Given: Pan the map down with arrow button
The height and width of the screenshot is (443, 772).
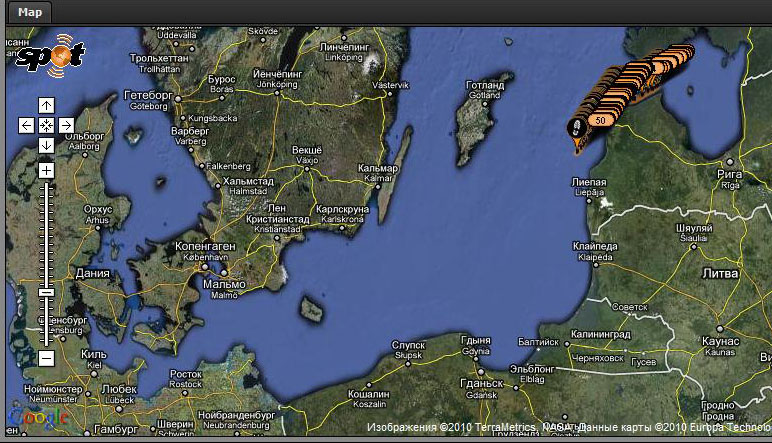Looking at the screenshot, I should (46, 145).
